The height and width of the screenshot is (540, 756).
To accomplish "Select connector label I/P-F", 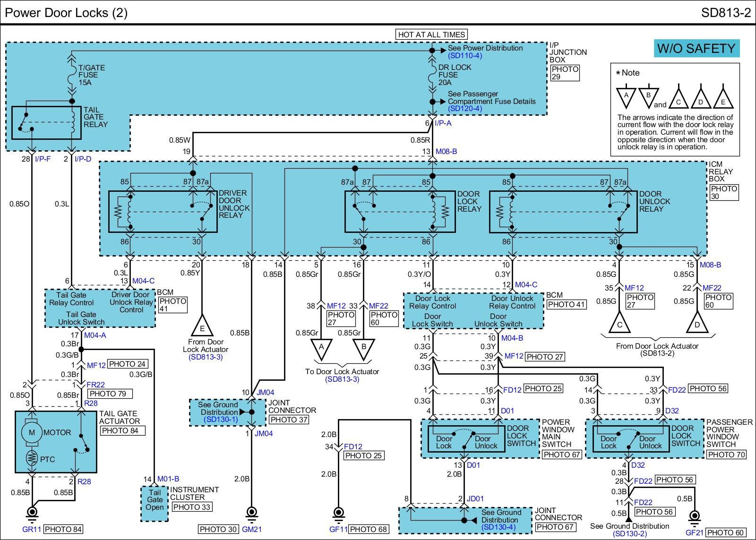I will point(43,159).
